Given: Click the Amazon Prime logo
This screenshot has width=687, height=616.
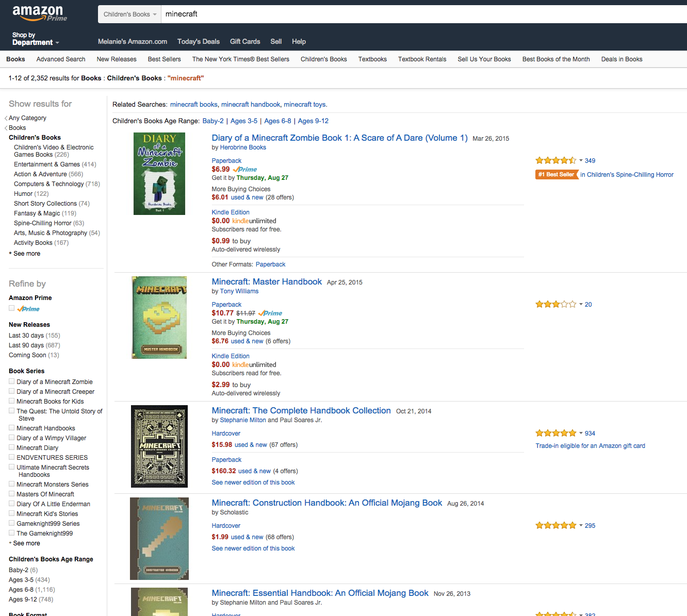Looking at the screenshot, I should click(39, 13).
